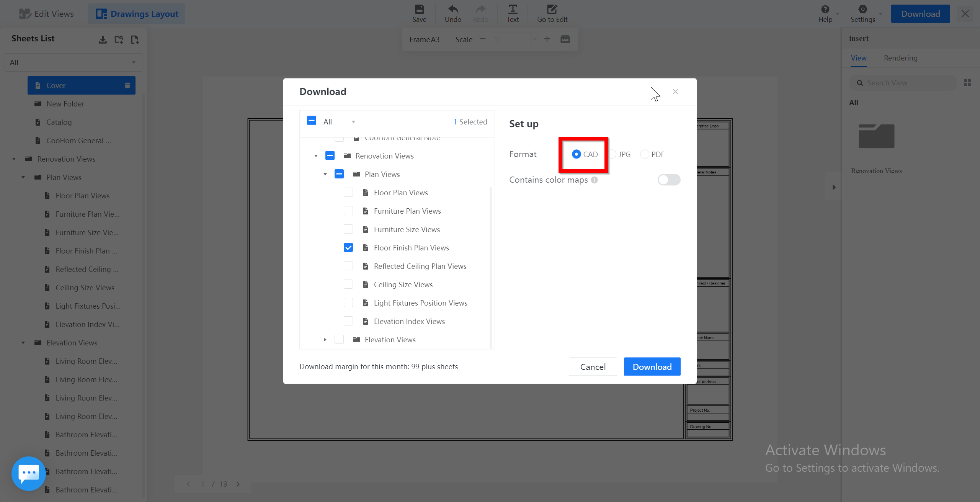The image size is (980, 502).
Task: Uncheck the Floor Finish Plan Views checkbox
Action: tap(348, 248)
